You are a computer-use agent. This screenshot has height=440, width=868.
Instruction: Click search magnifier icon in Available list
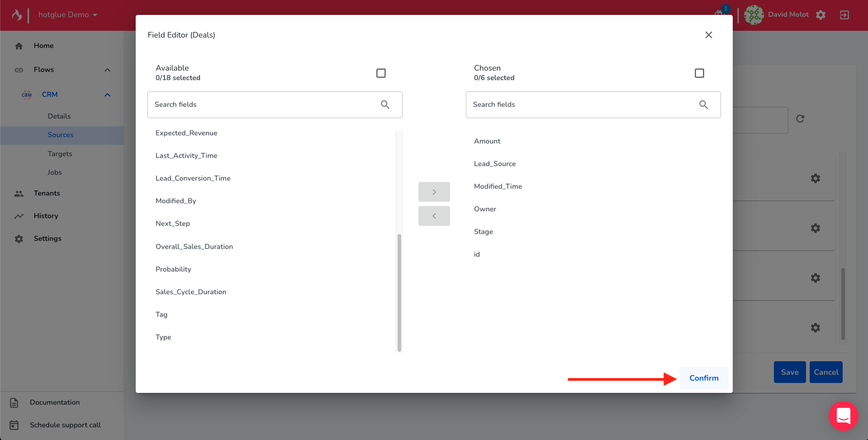tap(385, 105)
